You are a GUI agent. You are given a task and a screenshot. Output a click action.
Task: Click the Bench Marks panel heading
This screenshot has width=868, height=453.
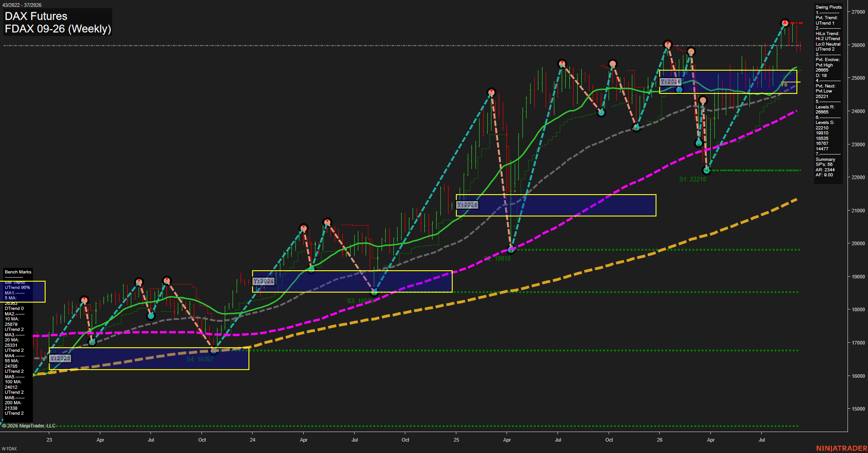click(18, 272)
